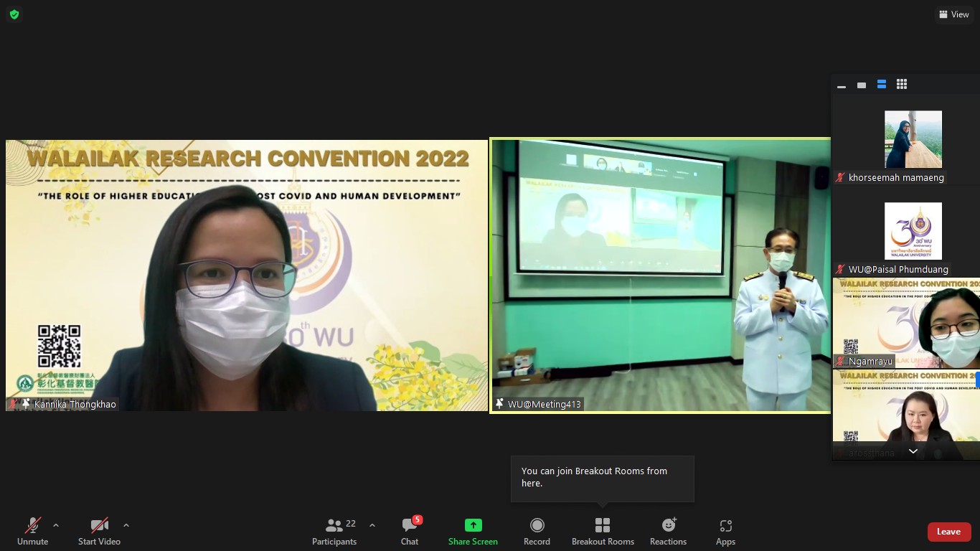
Task: Minimize the thumbnail panel to a bar
Action: click(x=842, y=85)
